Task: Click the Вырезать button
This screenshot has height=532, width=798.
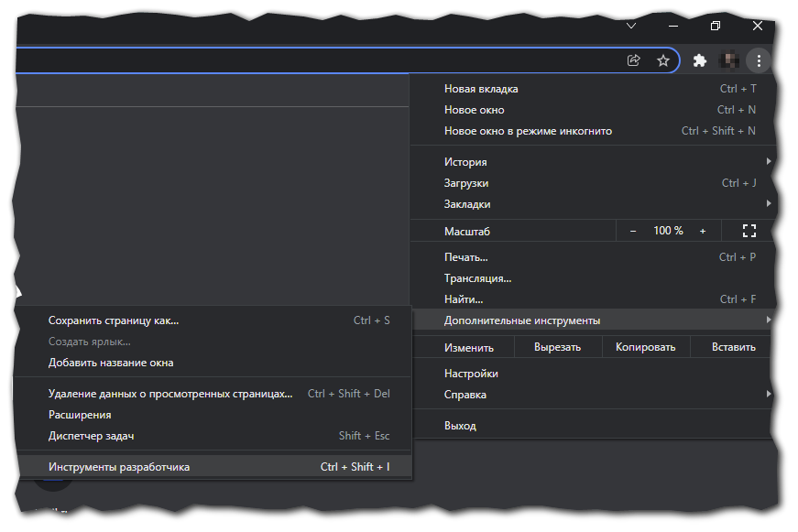Action: [557, 347]
